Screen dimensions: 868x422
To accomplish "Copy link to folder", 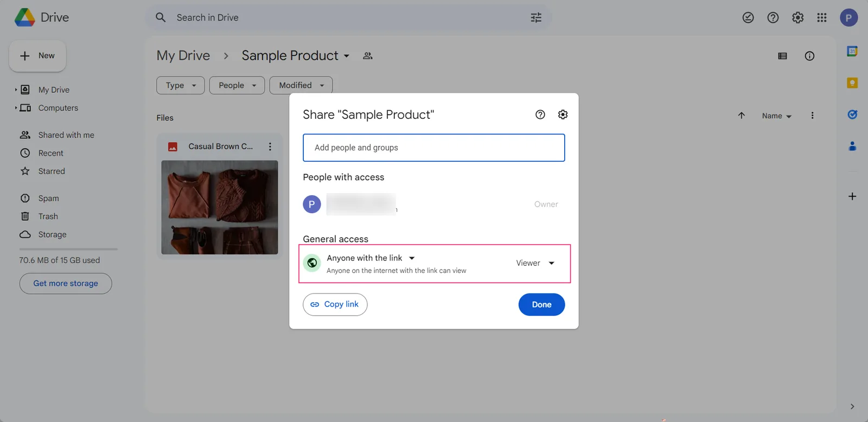I will (x=335, y=305).
